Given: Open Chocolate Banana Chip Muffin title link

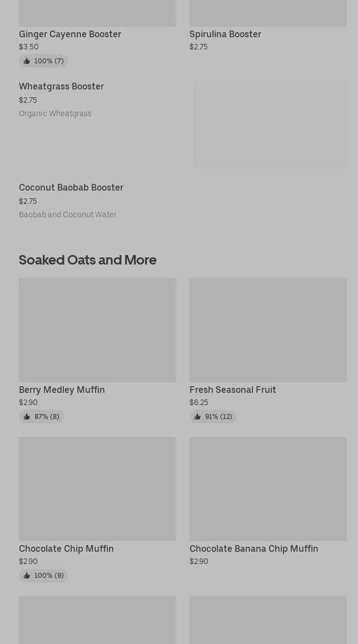Looking at the screenshot, I should point(253,549).
